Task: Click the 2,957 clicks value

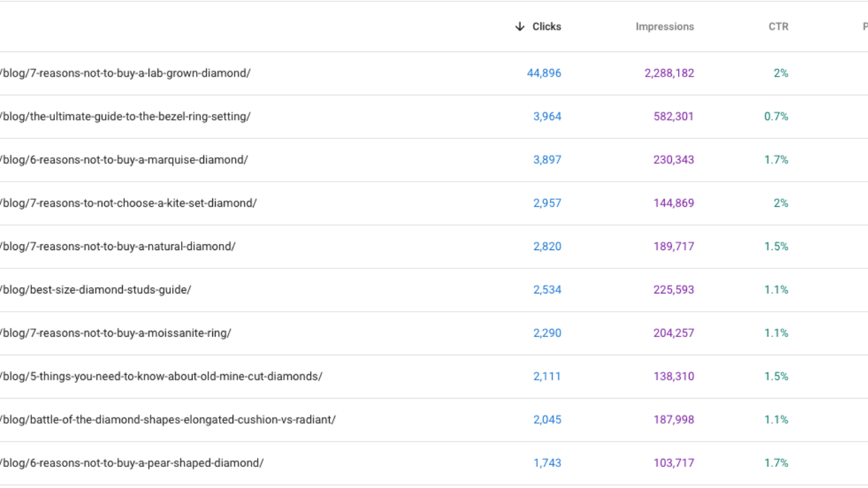Action: [547, 203]
